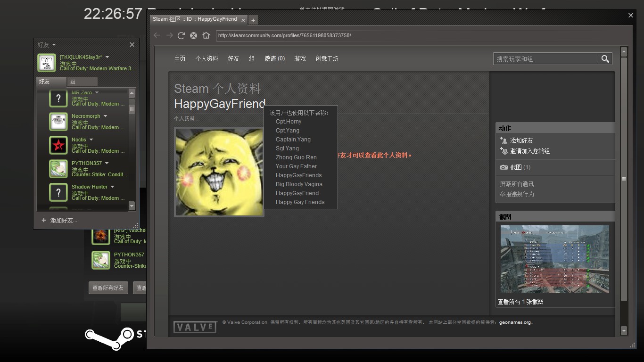Open dropdown arrow next to PYTHON357
The image size is (644, 362).
[107, 163]
